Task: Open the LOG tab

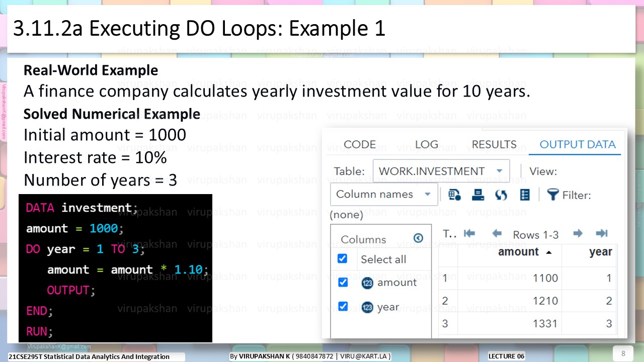Action: pyautogui.click(x=426, y=144)
